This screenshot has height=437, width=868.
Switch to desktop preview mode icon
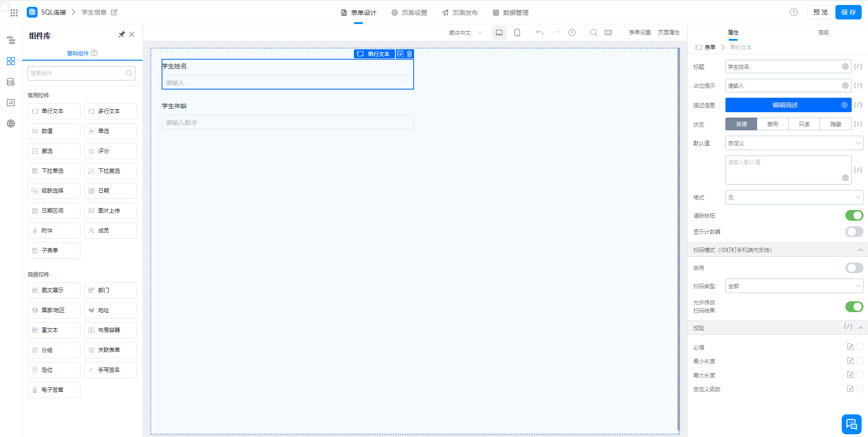(x=499, y=33)
